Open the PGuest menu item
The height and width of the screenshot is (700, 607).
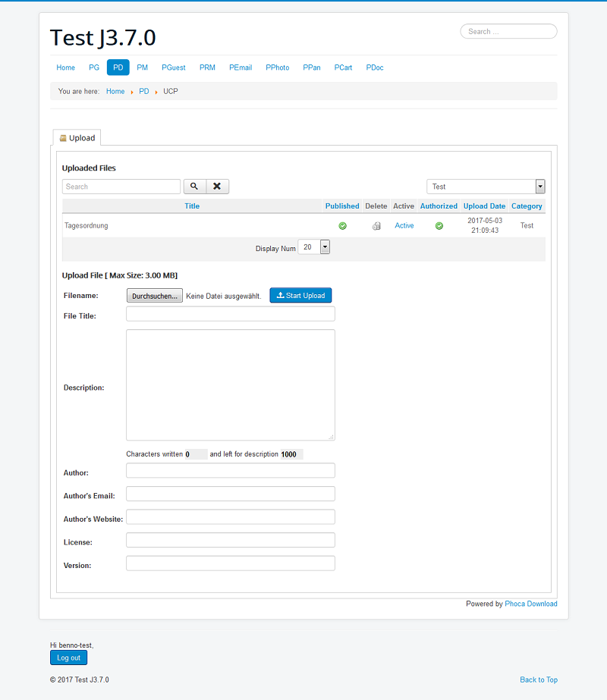174,67
